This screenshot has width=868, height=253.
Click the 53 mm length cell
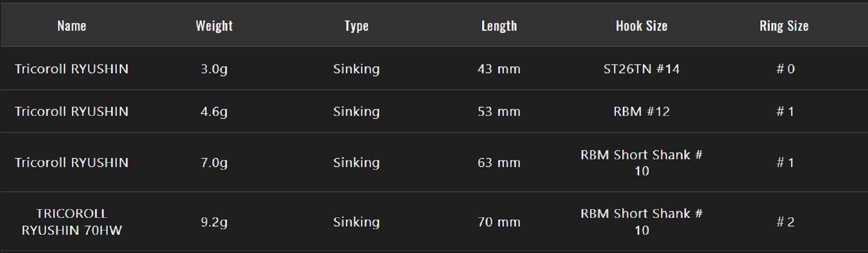click(x=499, y=112)
